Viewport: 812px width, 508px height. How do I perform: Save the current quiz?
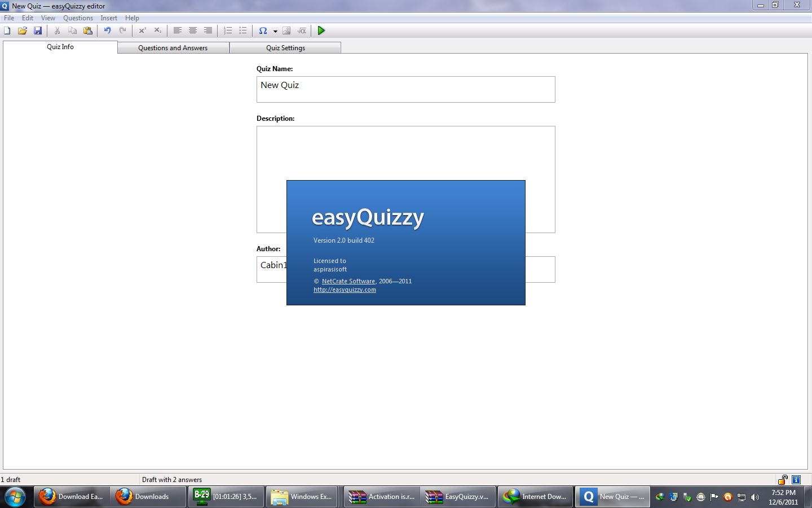(x=37, y=30)
